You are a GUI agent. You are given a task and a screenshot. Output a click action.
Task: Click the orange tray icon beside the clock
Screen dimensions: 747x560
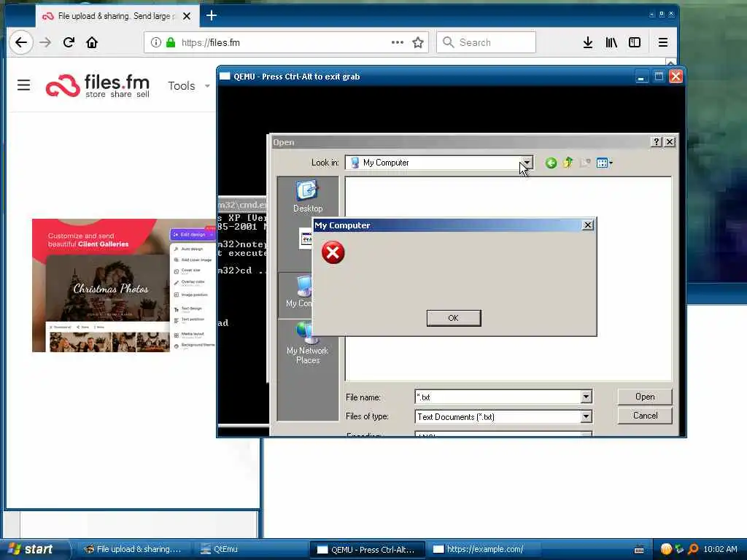[x=667, y=549]
